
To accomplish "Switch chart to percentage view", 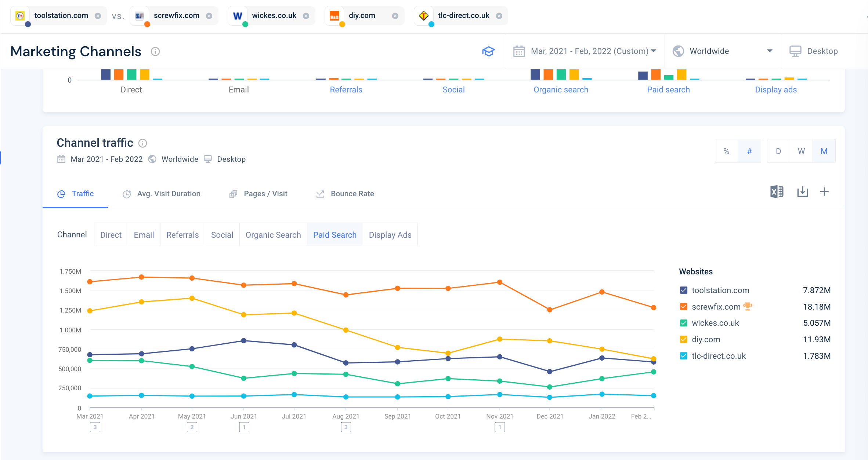I will [726, 151].
